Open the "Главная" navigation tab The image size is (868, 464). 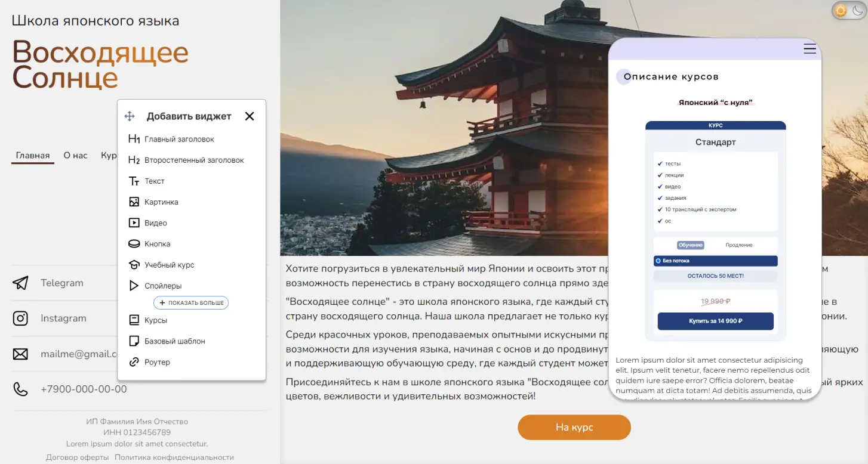33,156
